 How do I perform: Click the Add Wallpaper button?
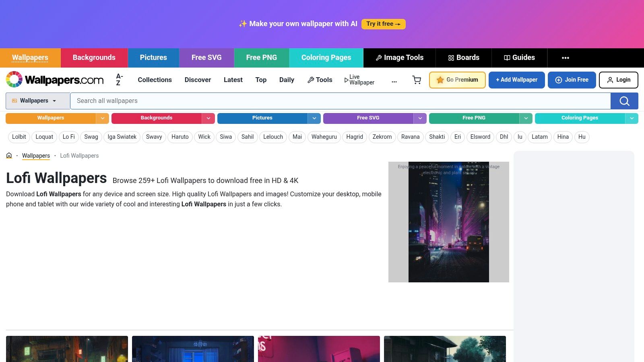517,80
